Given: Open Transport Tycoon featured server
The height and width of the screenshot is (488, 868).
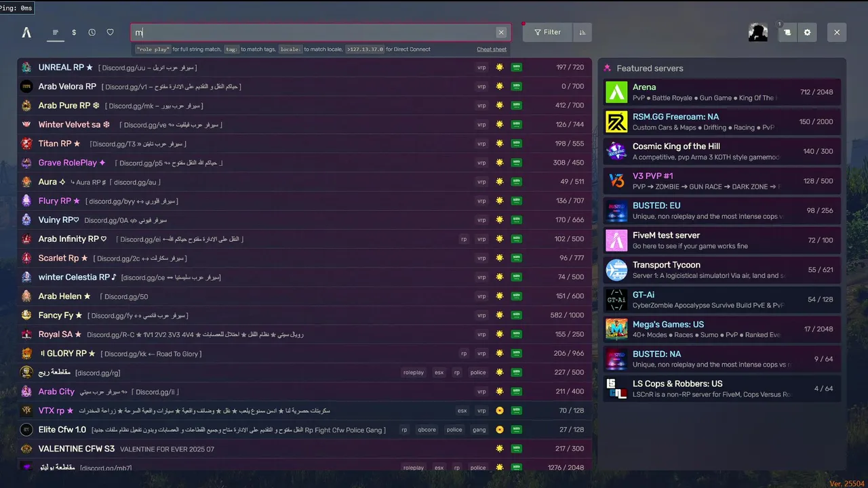Looking at the screenshot, I should tap(722, 270).
